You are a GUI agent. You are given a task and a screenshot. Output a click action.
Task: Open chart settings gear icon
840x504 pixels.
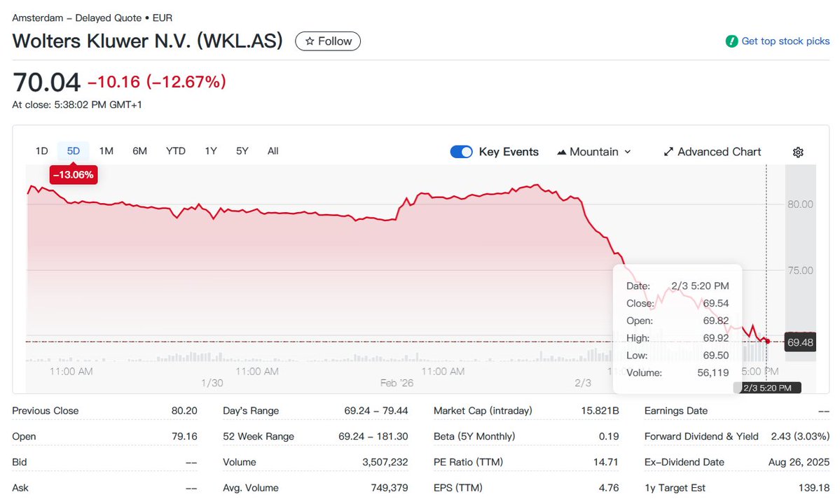tap(798, 152)
